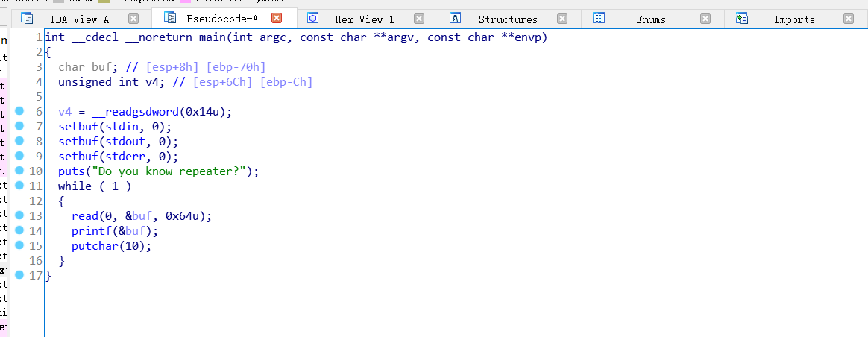Toggle breakpoint dot on line 8
Screen dimensions: 868x337
pyautogui.click(x=20, y=141)
